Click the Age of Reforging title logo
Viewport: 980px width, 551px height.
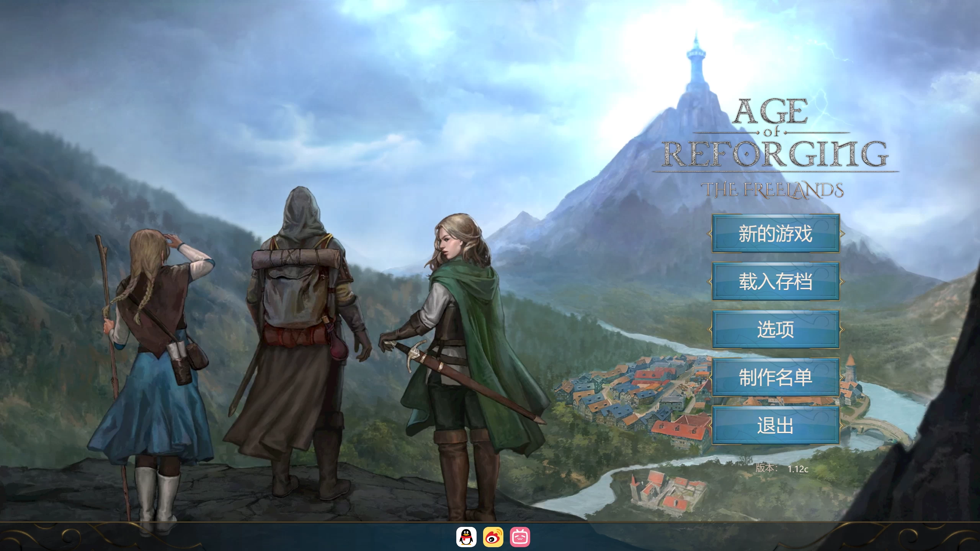point(774,134)
